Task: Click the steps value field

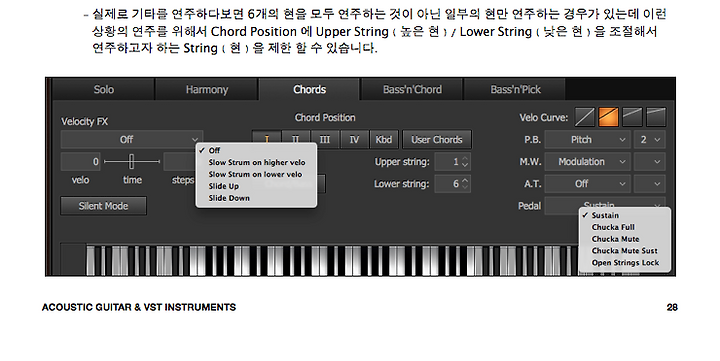Action: click(180, 162)
